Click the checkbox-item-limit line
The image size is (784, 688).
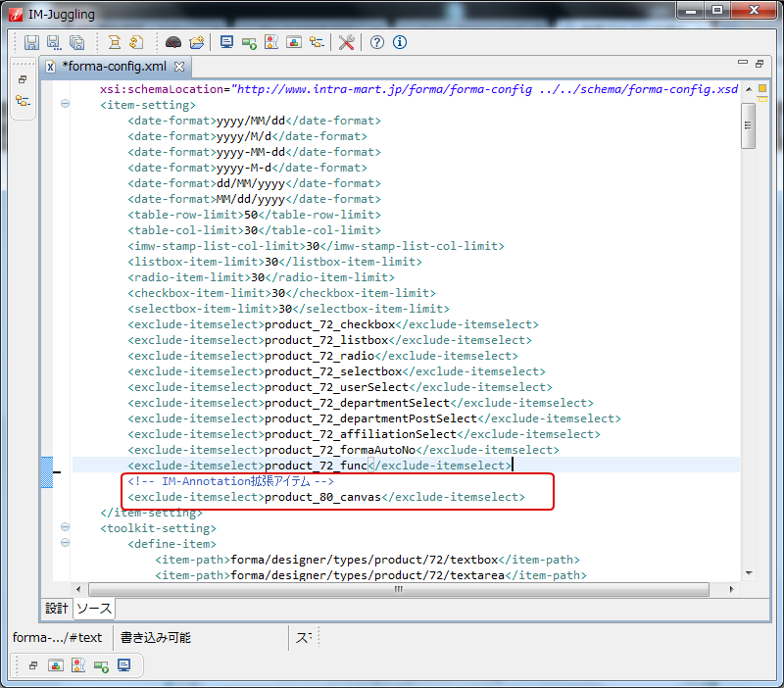(x=281, y=293)
